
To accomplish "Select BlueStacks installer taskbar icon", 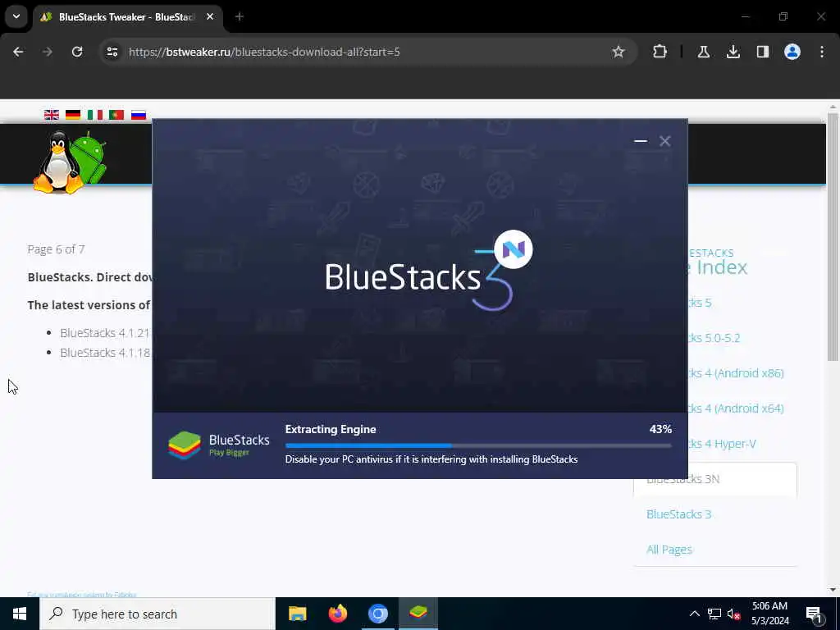I will tap(418, 614).
